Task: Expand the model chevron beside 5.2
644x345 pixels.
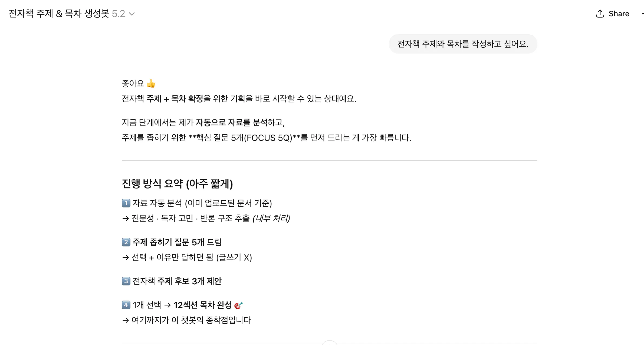Action: [x=132, y=14]
